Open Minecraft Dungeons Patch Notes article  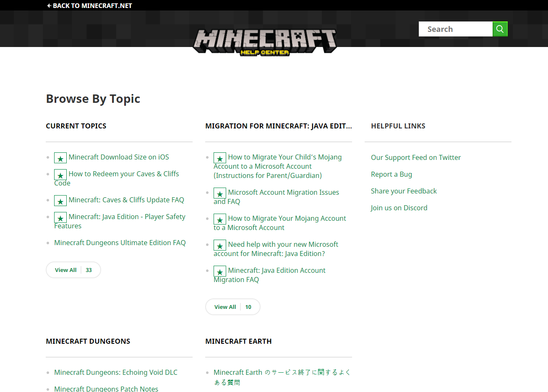tap(106, 389)
